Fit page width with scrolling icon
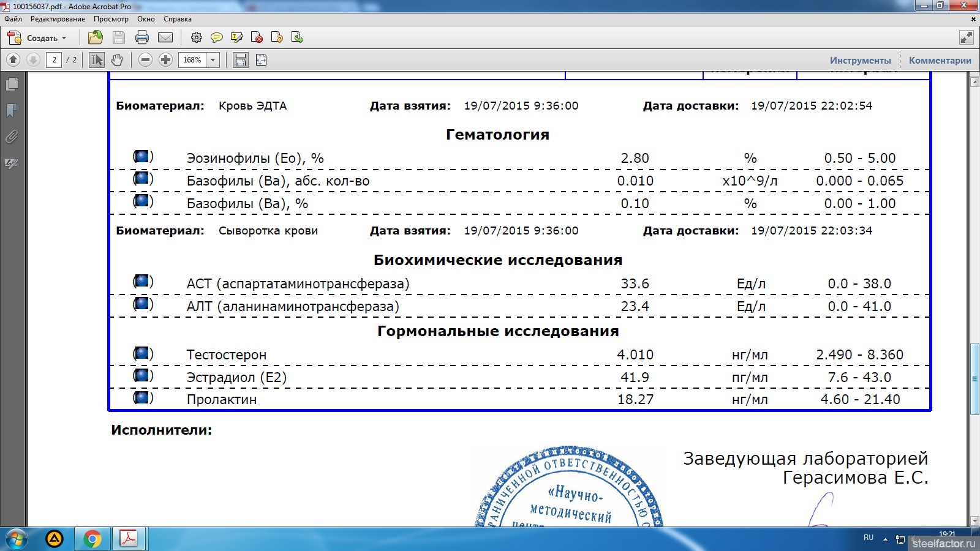Image resolution: width=980 pixels, height=551 pixels. 241,59
